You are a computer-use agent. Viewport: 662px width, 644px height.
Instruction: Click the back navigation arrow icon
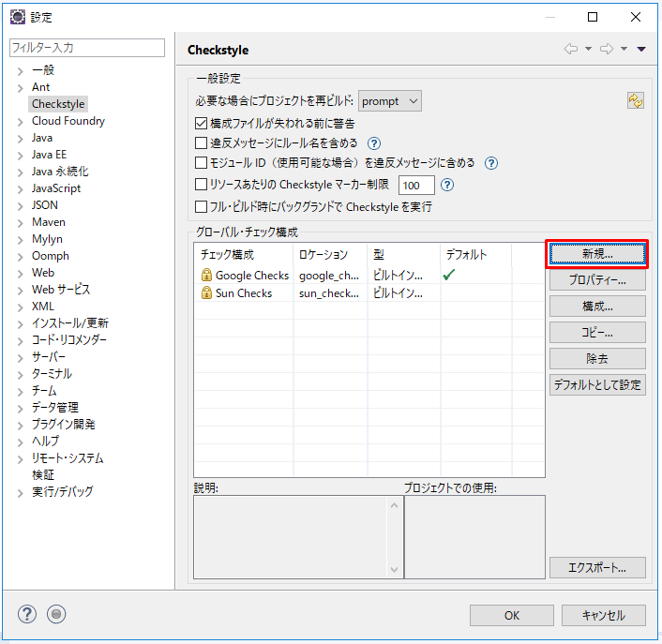pyautogui.click(x=571, y=49)
